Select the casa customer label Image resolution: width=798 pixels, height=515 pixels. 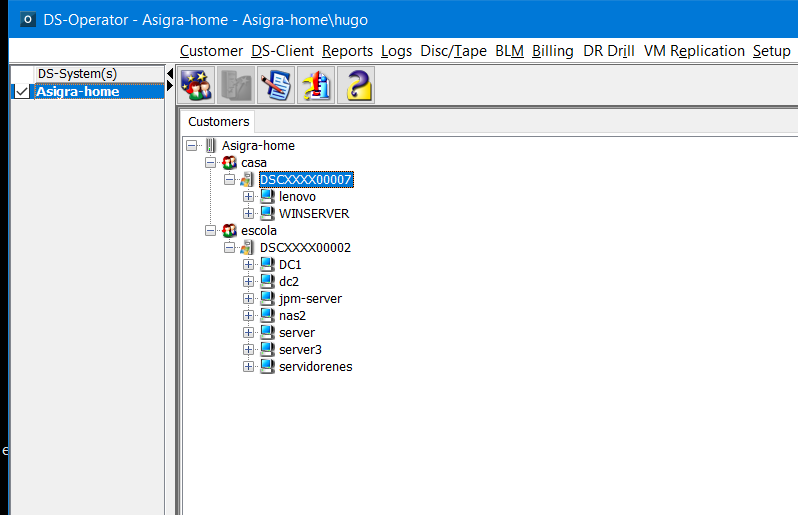click(x=253, y=163)
